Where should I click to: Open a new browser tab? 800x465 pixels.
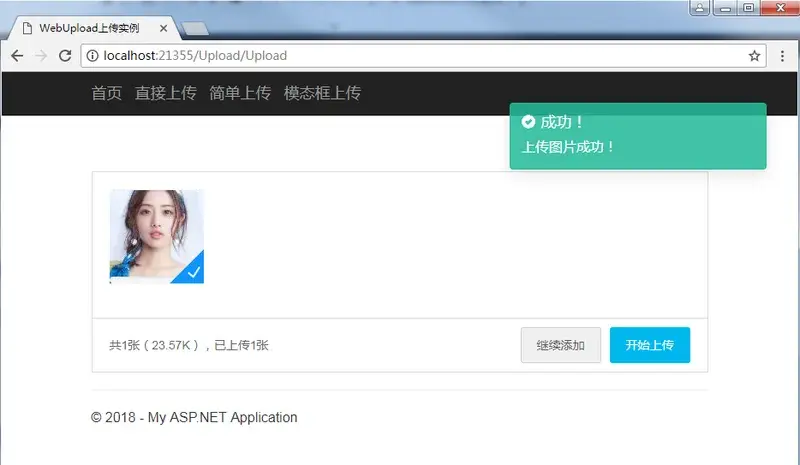click(195, 29)
